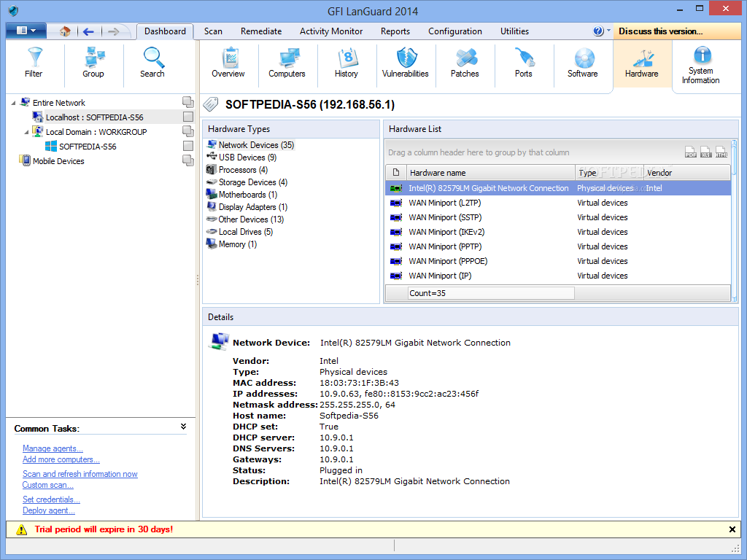
Task: Open the Ports view
Action: click(x=524, y=63)
